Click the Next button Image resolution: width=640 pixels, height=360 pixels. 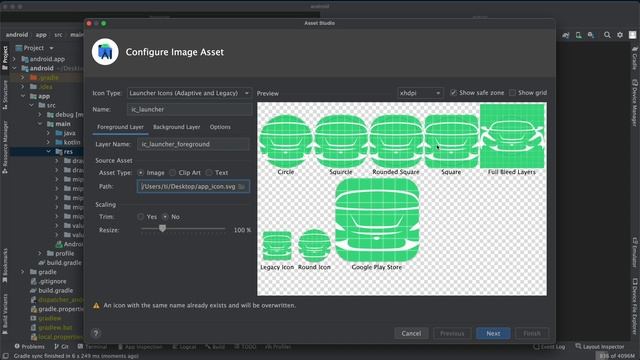pyautogui.click(x=493, y=333)
